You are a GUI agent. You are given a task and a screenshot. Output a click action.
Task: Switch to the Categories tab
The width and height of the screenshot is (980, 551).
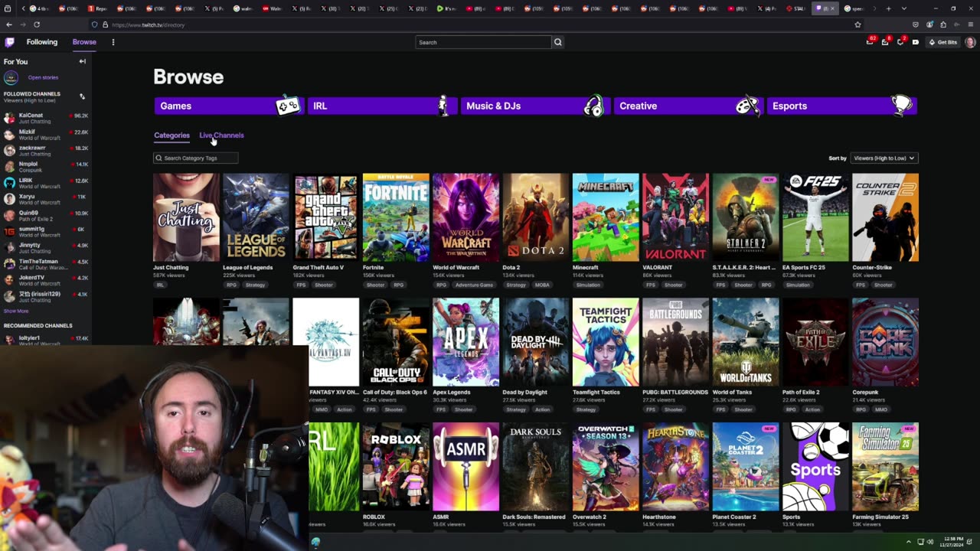(x=171, y=135)
